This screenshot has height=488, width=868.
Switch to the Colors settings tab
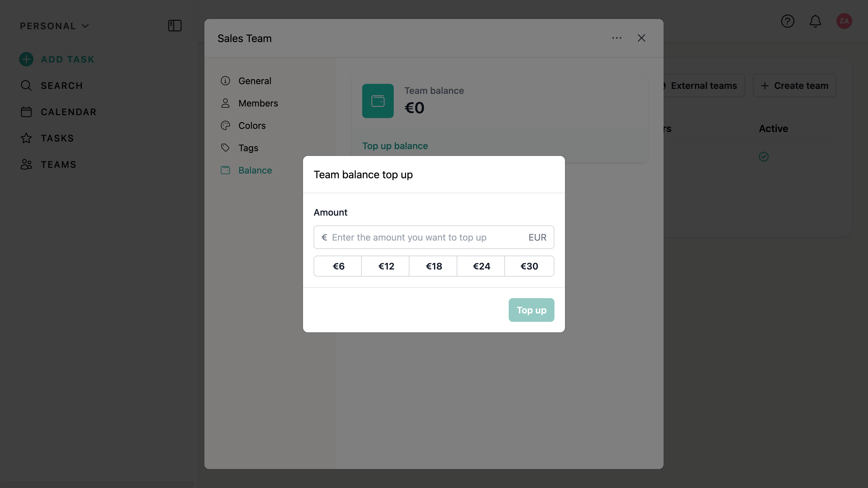[252, 126]
